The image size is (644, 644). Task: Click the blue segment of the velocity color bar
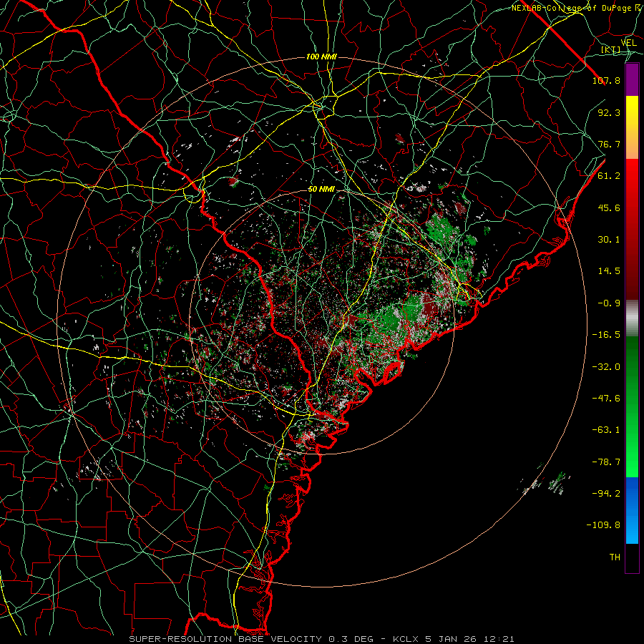pyautogui.click(x=632, y=510)
